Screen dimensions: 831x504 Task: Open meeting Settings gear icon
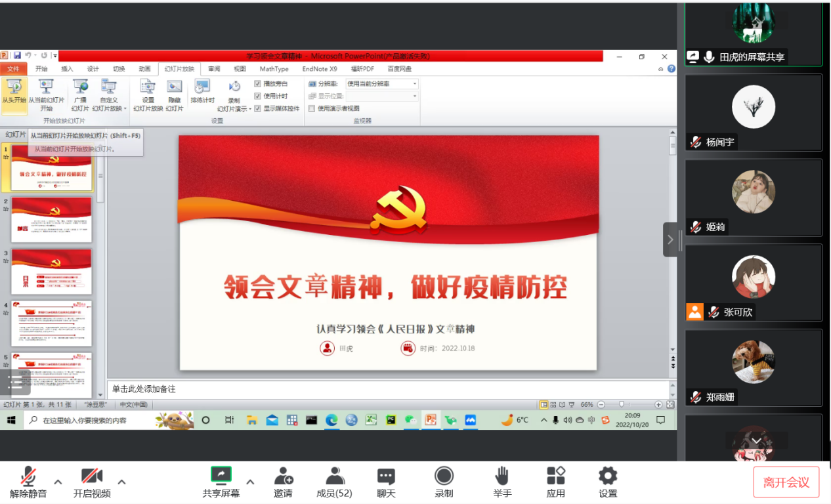pyautogui.click(x=608, y=475)
